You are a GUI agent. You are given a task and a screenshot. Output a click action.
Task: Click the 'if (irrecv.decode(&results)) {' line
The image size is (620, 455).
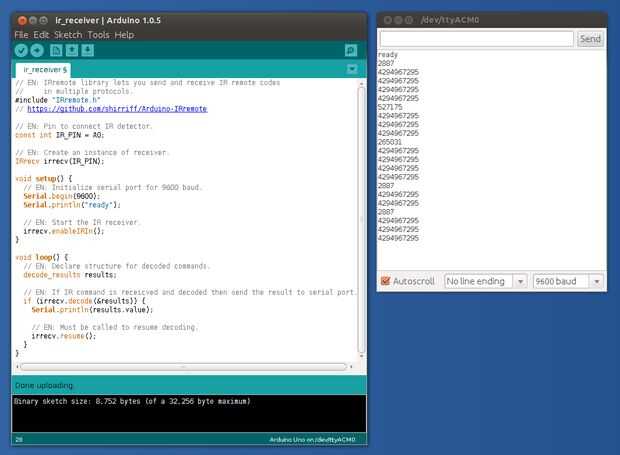point(84,301)
